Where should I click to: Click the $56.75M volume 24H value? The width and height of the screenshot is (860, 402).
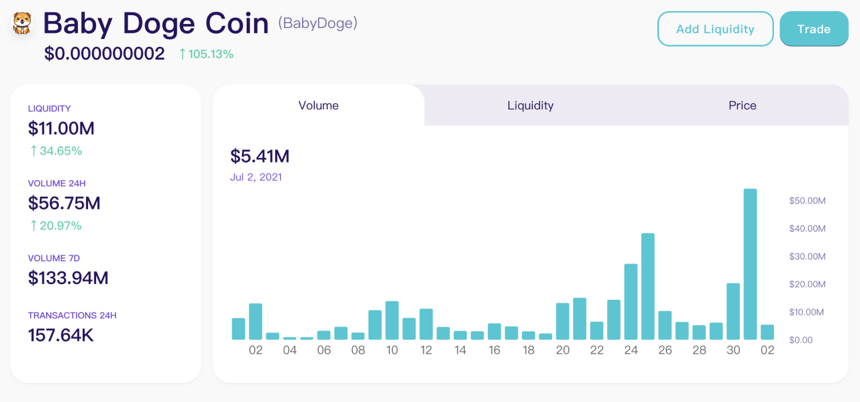(x=64, y=203)
